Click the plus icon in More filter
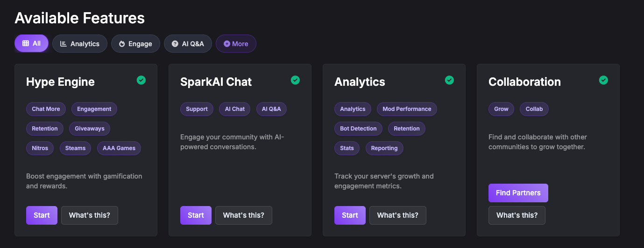 [x=227, y=44]
